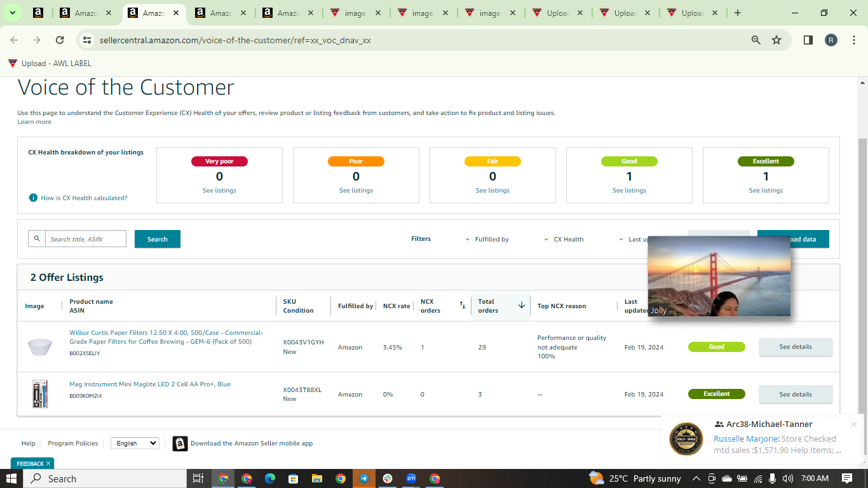The height and width of the screenshot is (488, 868).
Task: Click the Amazon Seller app icon in footer
Action: (x=180, y=444)
